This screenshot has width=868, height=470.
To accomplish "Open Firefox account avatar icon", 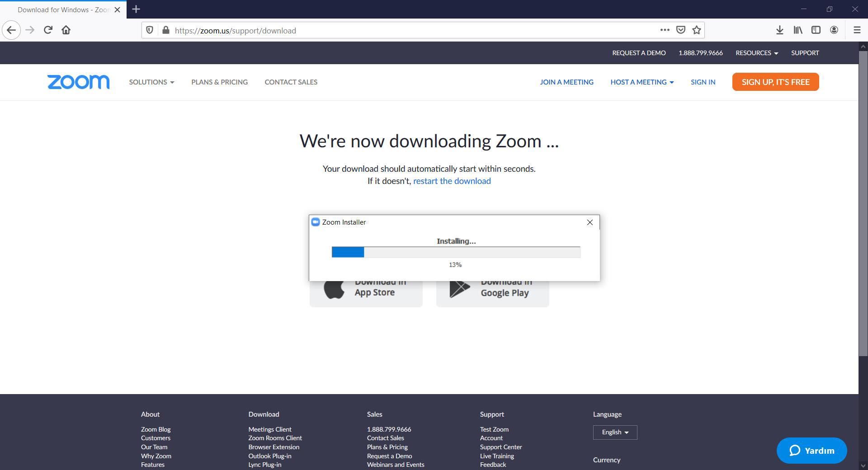I will coord(834,30).
